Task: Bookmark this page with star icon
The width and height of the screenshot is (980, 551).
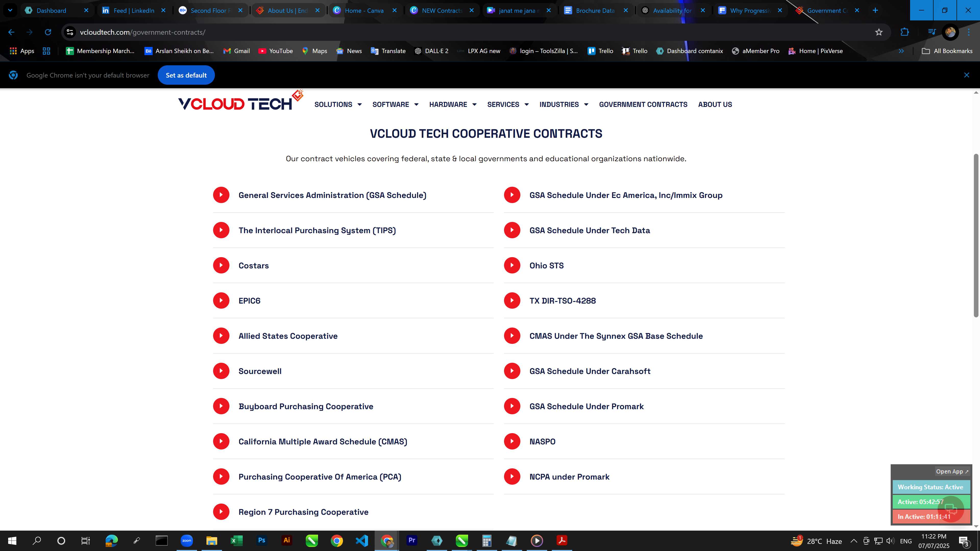Action: pos(879,32)
